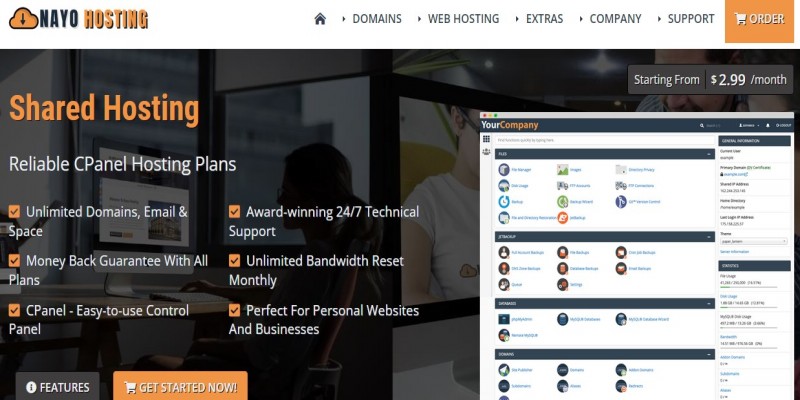Click the Bandwidth statistics link
Viewport: 800px width, 400px height.
[728, 337]
